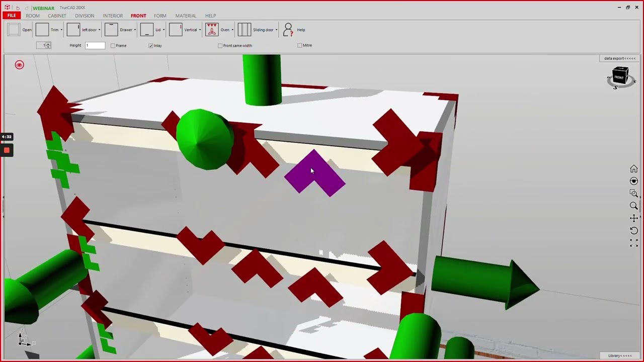Click the green cone handle on cabinet
The width and height of the screenshot is (644, 362).
[205, 139]
